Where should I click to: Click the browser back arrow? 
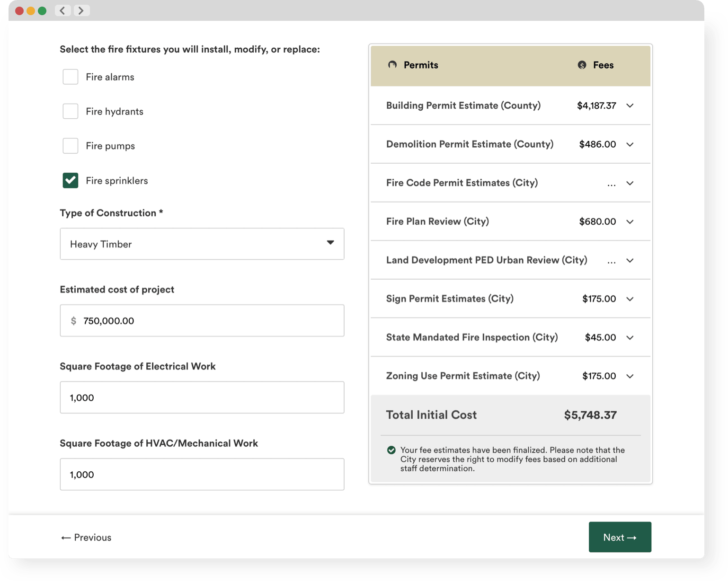click(62, 10)
